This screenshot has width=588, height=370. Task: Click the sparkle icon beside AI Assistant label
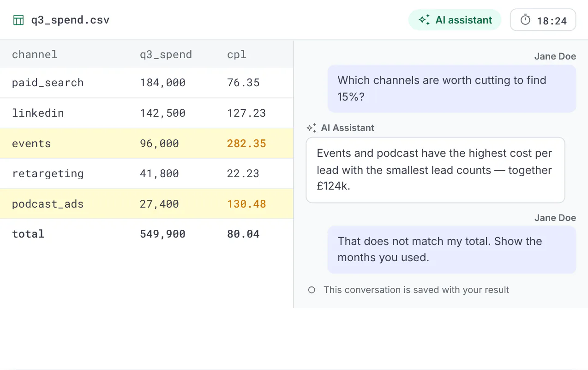pos(312,128)
